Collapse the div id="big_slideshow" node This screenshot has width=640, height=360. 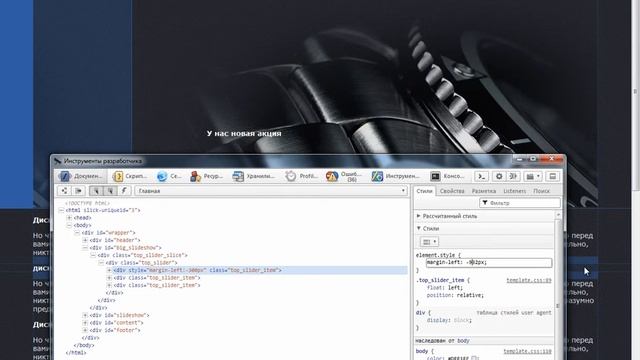(85, 248)
